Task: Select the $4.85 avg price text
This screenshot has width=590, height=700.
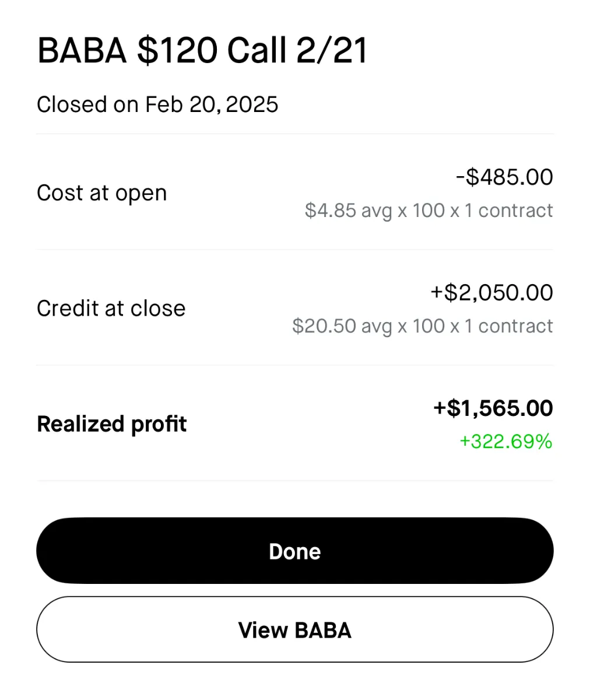Action: tap(348, 211)
